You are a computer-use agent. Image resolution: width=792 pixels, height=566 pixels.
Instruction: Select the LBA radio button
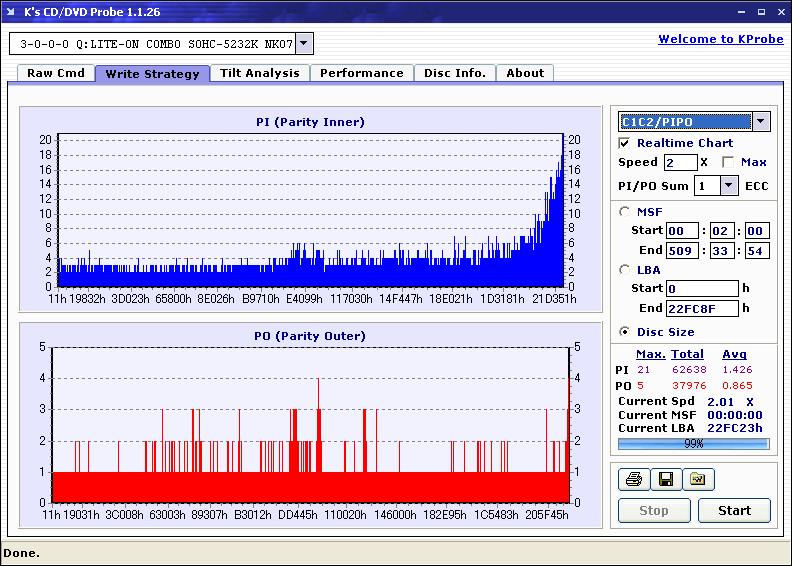click(x=625, y=270)
